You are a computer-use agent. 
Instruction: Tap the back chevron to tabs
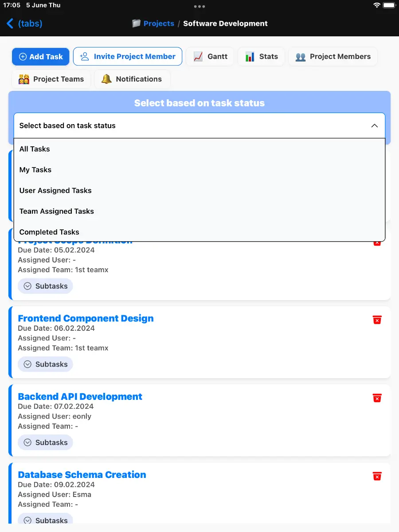10,23
